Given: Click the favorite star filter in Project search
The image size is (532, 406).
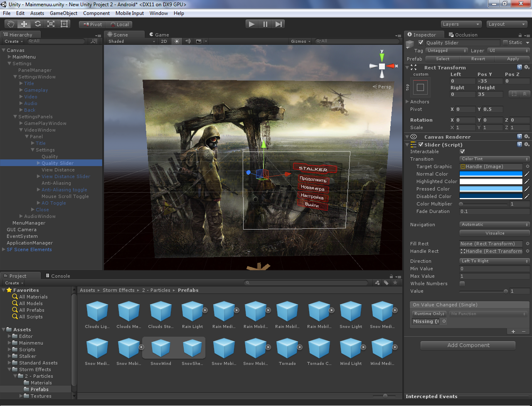Looking at the screenshot, I should pos(395,283).
